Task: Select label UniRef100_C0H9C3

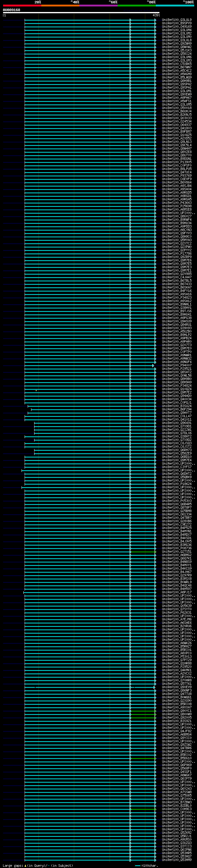Action: [176, 809]
